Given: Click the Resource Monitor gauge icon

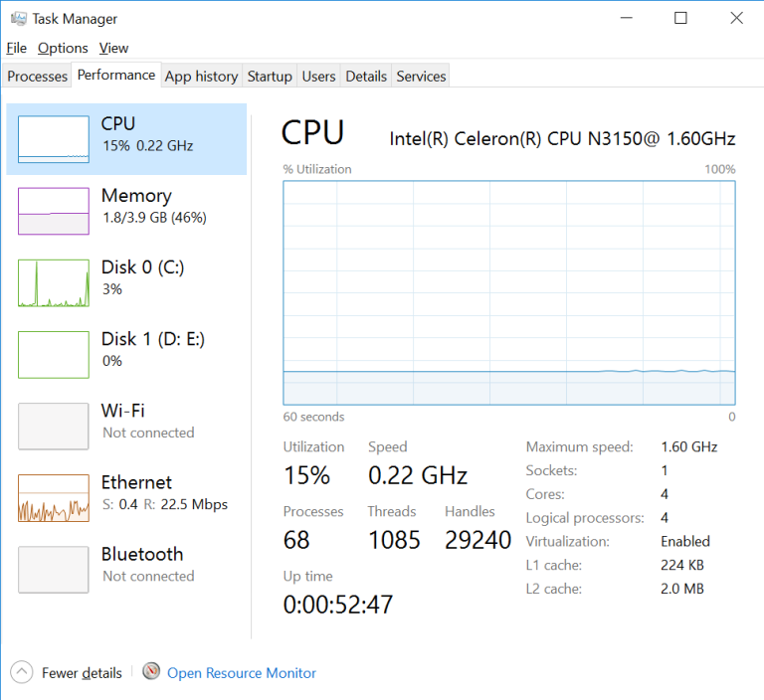Looking at the screenshot, I should click(x=151, y=671).
